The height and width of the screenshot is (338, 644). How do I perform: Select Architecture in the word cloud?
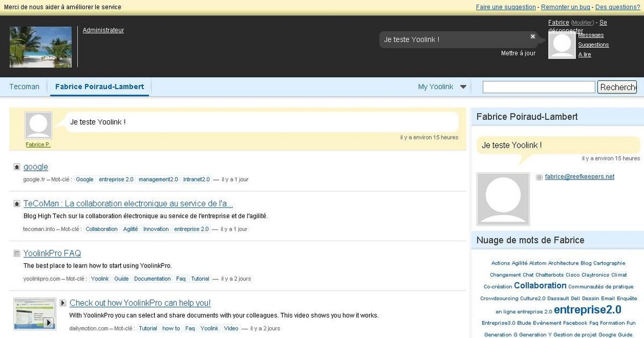(x=563, y=263)
